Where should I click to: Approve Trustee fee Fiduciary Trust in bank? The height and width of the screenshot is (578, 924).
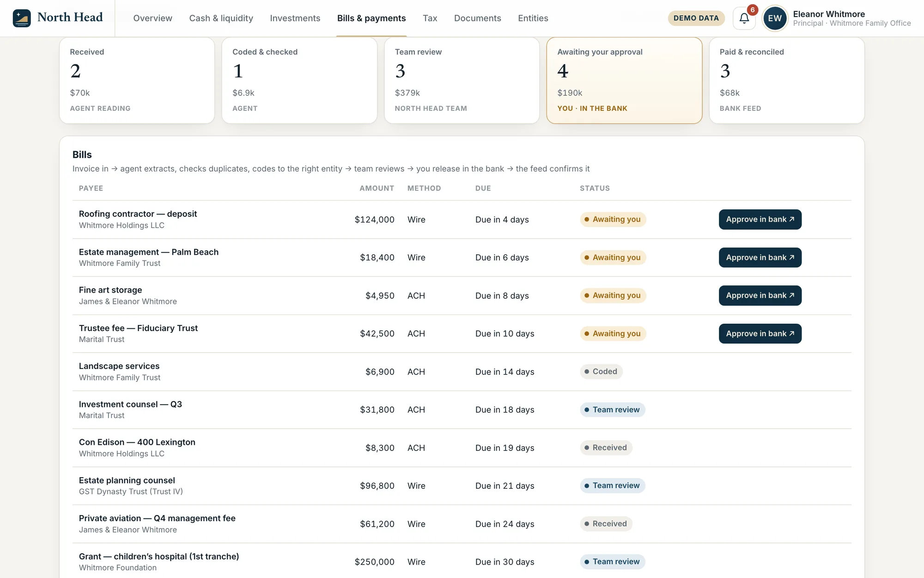[x=760, y=333]
